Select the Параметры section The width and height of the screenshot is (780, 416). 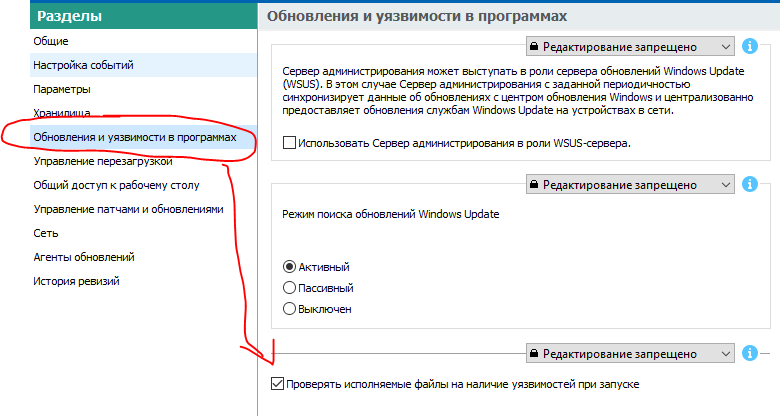pyautogui.click(x=143, y=89)
